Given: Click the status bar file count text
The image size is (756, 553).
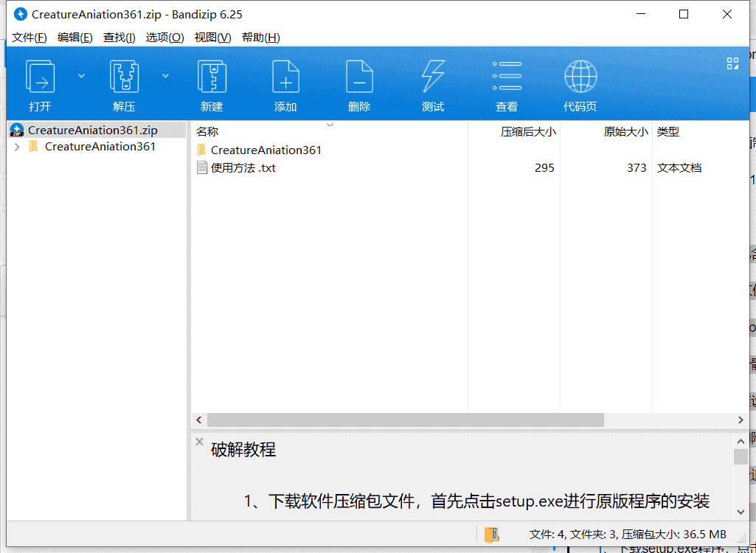Looking at the screenshot, I should pos(627,534).
